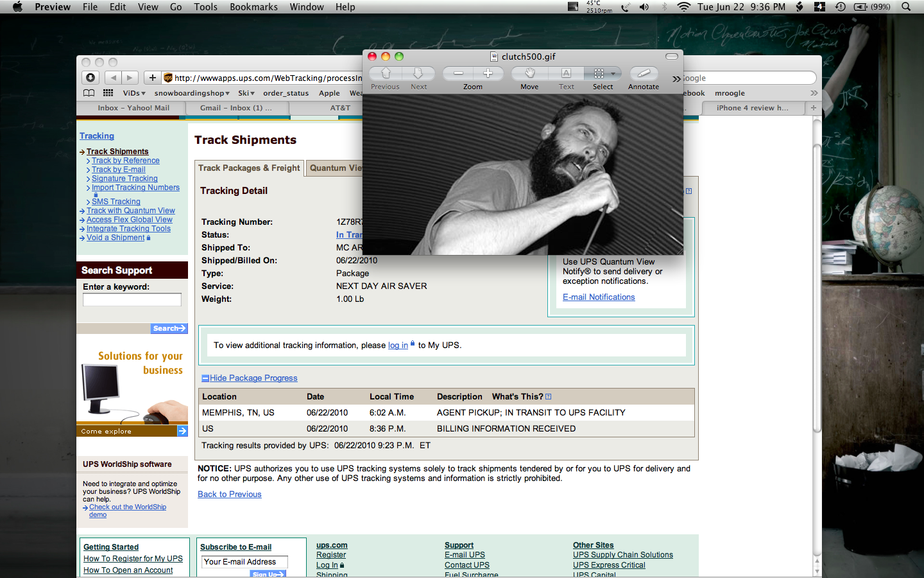This screenshot has width=924, height=578.
Task: Click the SMS Tracking link
Action: 116,202
